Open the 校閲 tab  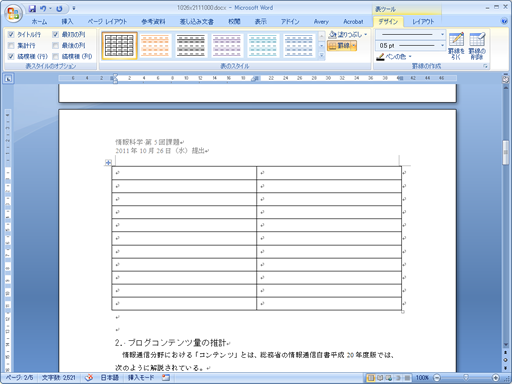coord(234,22)
